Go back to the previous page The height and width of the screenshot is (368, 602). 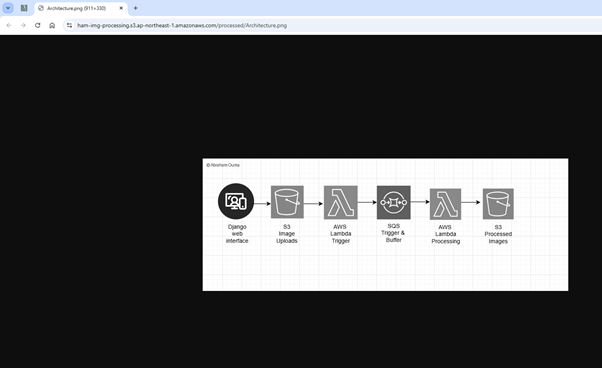[9, 25]
